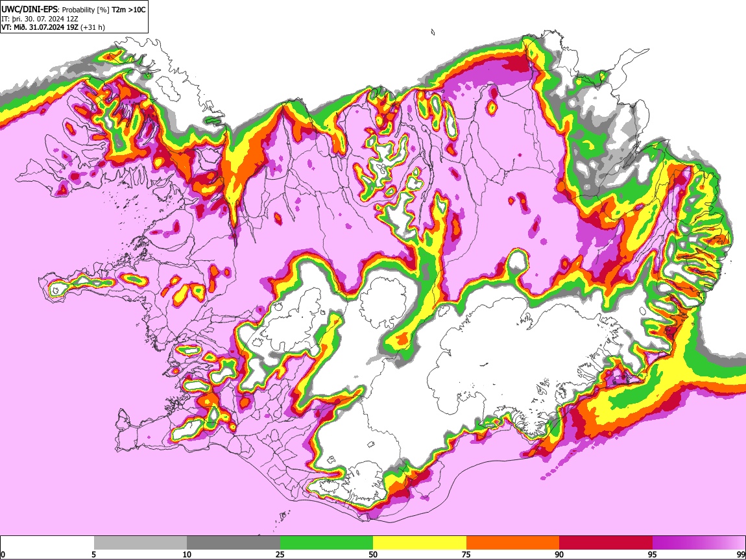Viewport: 746px width, 560px height.
Task: Click the 'VT: Mið. 31.07.2024 19Z' line
Action: 40,27
